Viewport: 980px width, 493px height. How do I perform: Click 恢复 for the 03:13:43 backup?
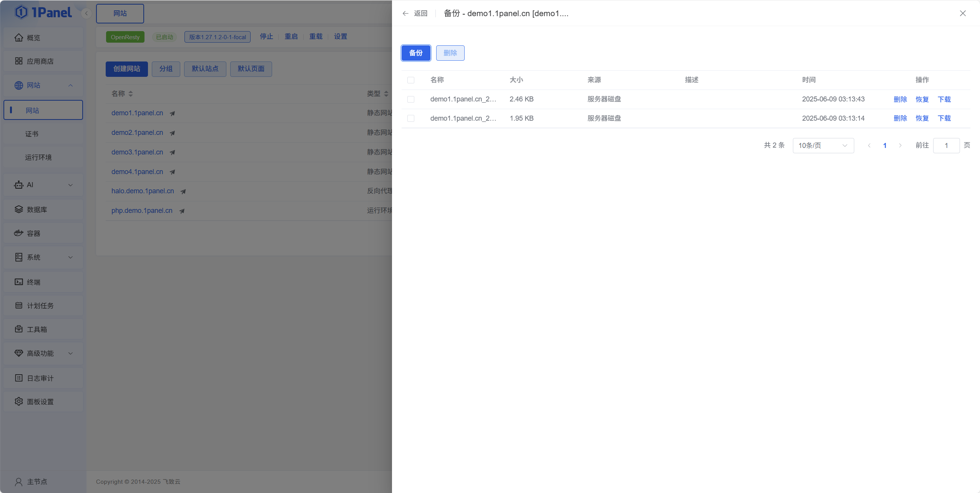922,99
